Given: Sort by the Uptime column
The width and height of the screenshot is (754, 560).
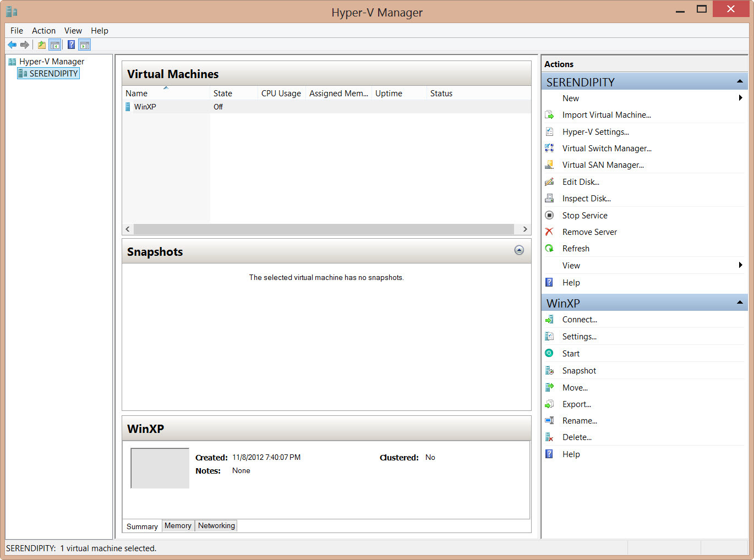Looking at the screenshot, I should tap(399, 94).
